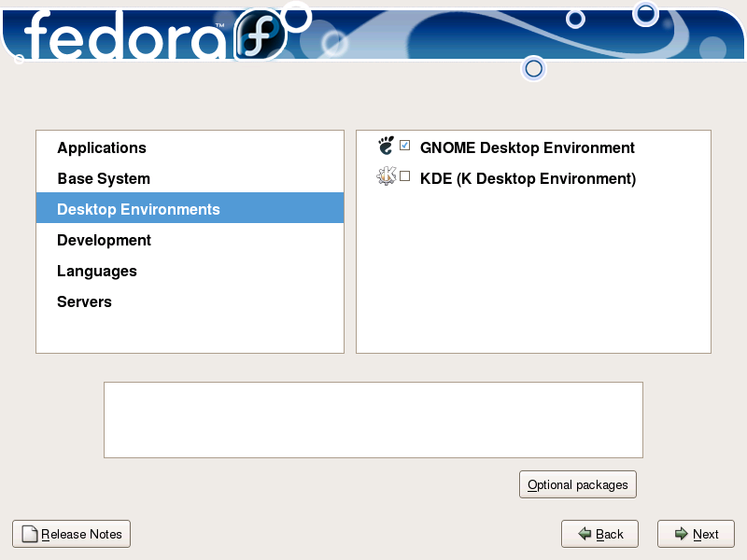This screenshot has height=560, width=747.
Task: Select the Languages category
Action: (190, 271)
